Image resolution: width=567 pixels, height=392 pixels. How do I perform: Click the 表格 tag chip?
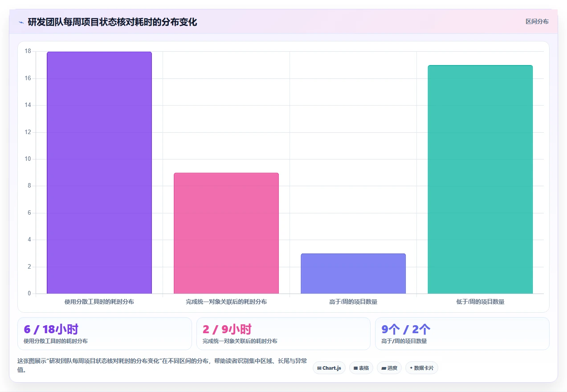[x=361, y=368]
